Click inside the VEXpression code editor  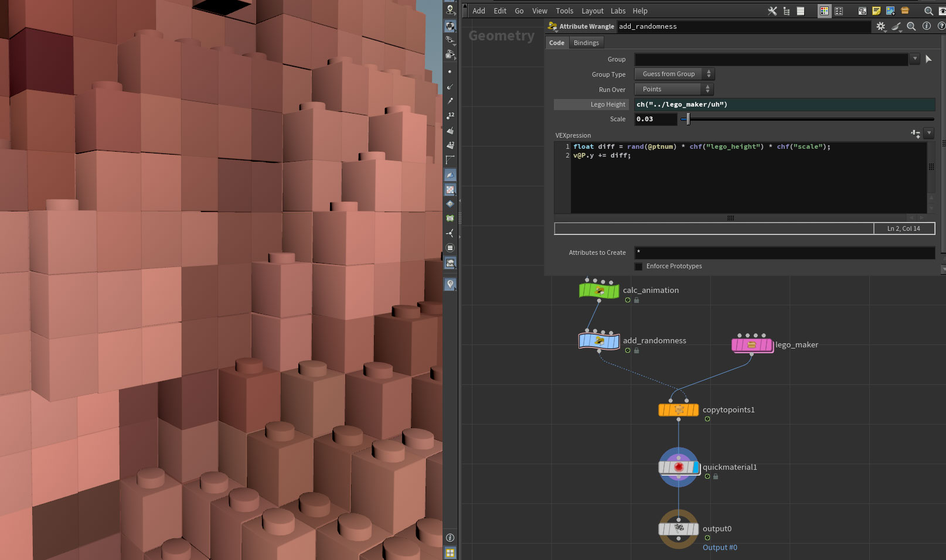click(748, 177)
